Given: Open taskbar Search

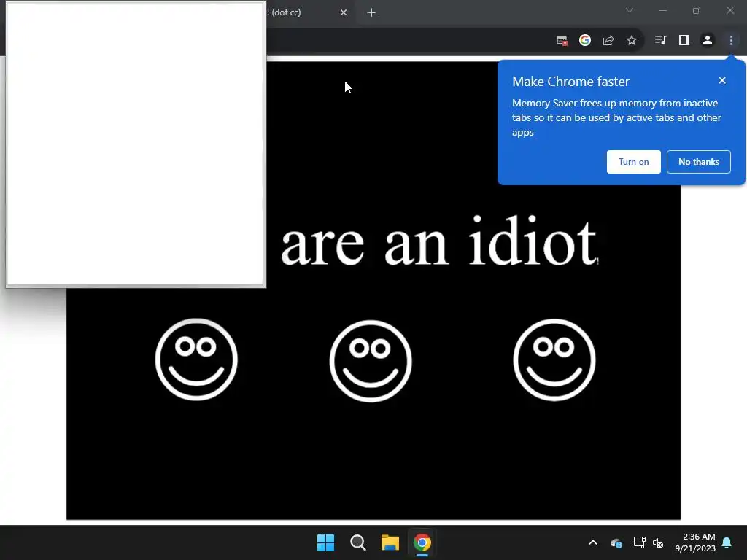Looking at the screenshot, I should pyautogui.click(x=357, y=542).
